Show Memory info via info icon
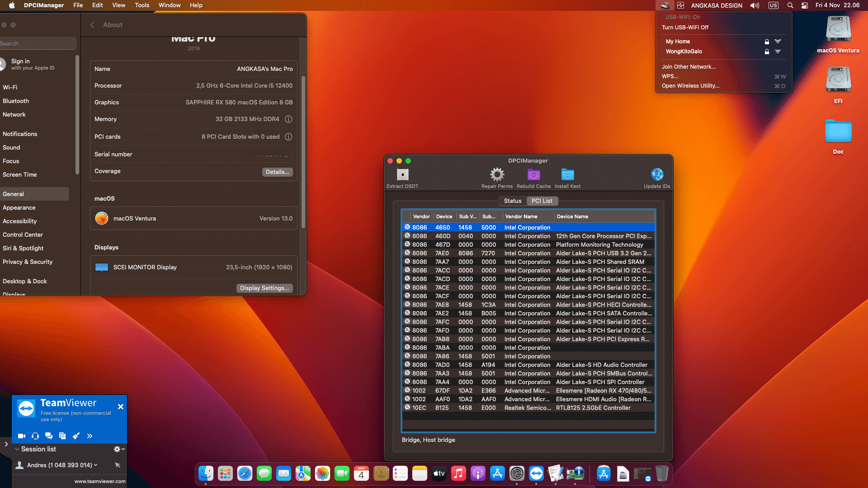Screen dimensions: 868x488 pos(288,119)
